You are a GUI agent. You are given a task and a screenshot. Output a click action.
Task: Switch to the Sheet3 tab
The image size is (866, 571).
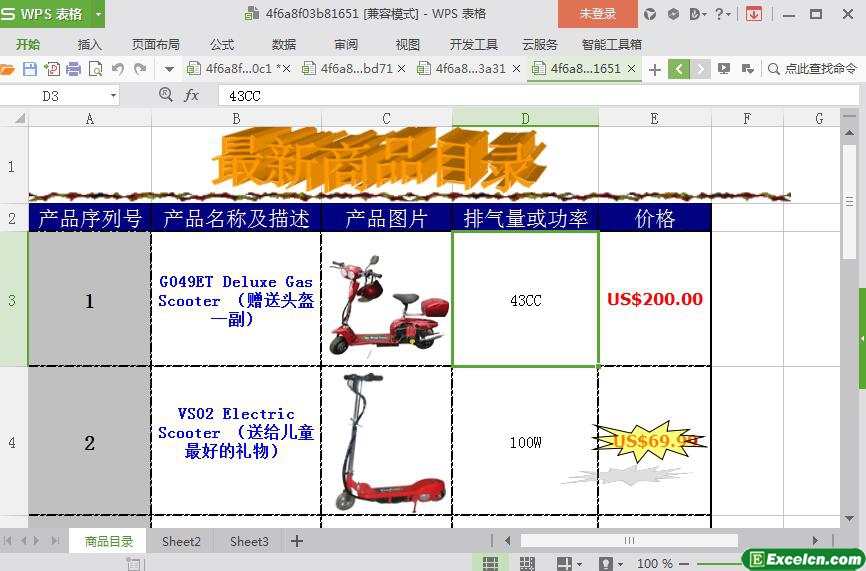click(249, 541)
